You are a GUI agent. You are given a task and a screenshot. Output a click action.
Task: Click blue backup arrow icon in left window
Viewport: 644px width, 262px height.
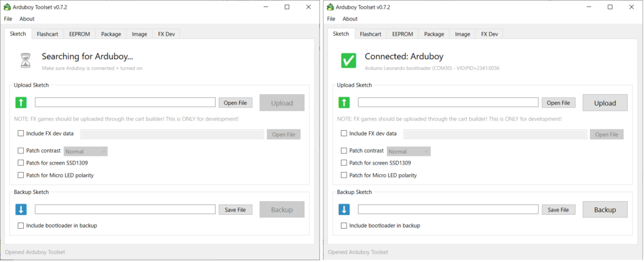[21, 209]
